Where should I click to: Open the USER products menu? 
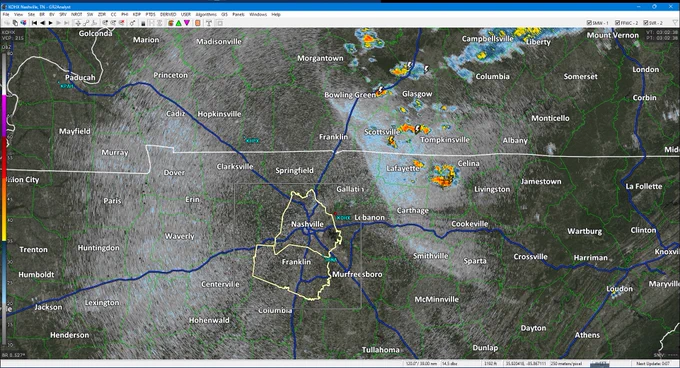point(186,14)
